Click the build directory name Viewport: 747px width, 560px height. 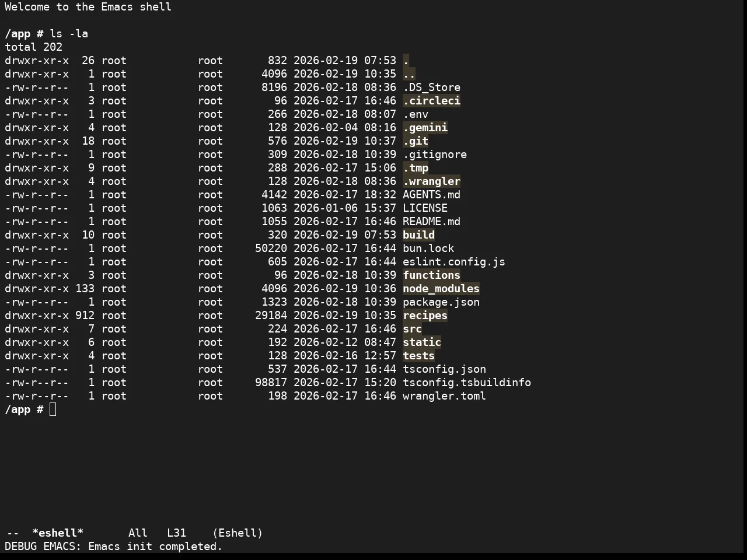(x=418, y=235)
